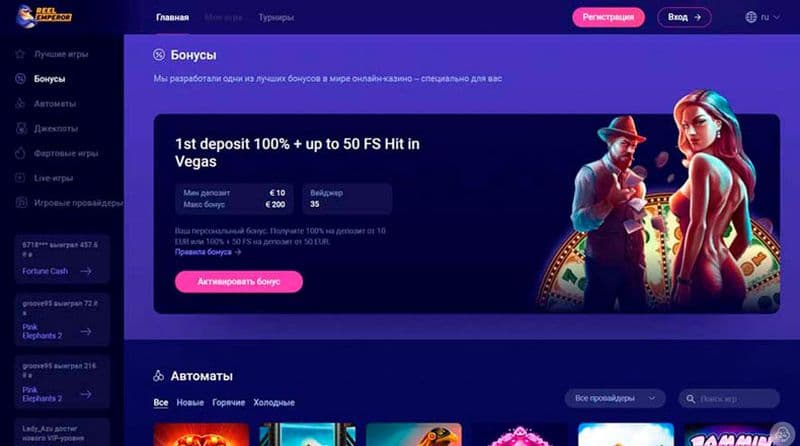Expand the ru language dropdown
Image resolution: width=800 pixels, height=446 pixels.
pyautogui.click(x=762, y=17)
